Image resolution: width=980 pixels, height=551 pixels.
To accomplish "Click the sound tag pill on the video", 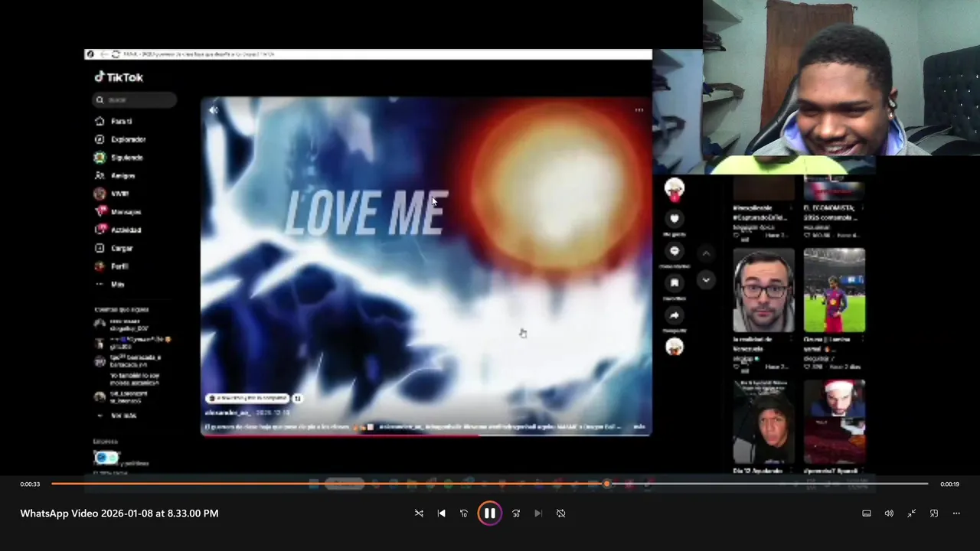I will coord(248,398).
